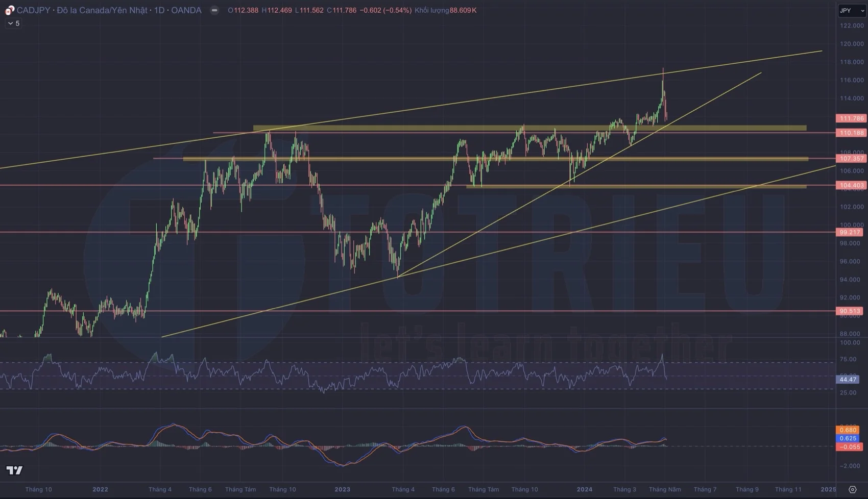
Task: Click the RSI value label 44.47
Action: [848, 379]
